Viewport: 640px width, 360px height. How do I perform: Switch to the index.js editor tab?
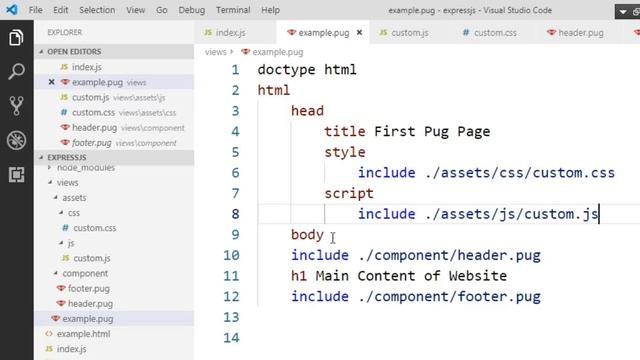(x=236, y=32)
